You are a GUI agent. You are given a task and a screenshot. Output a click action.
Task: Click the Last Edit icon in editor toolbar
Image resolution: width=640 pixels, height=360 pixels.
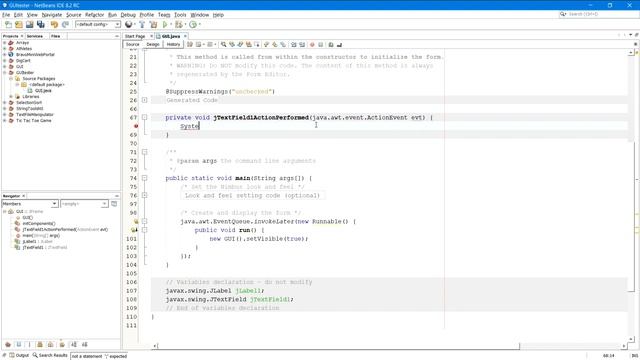tap(190, 44)
